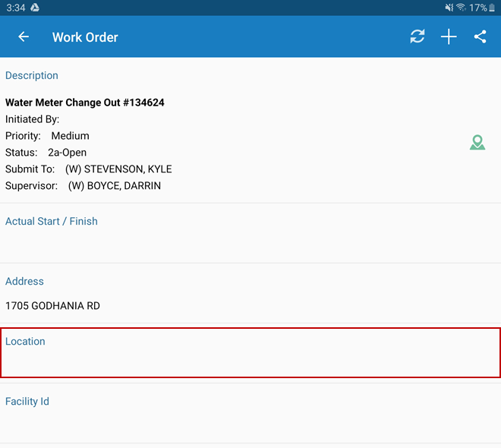This screenshot has height=448, width=501.
Task: Open map location using green pin icon
Action: 477,142
